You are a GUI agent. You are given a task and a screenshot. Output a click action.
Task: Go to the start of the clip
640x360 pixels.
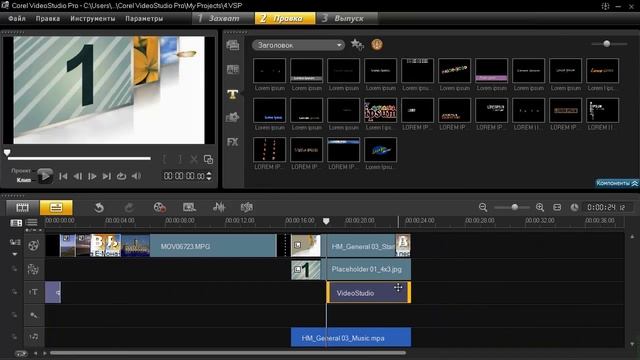pyautogui.click(x=63, y=176)
